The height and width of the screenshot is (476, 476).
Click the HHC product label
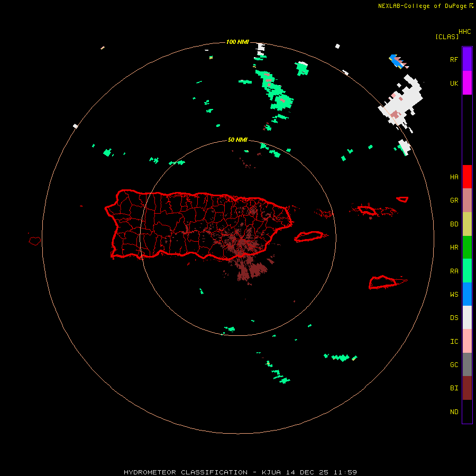[x=464, y=32]
